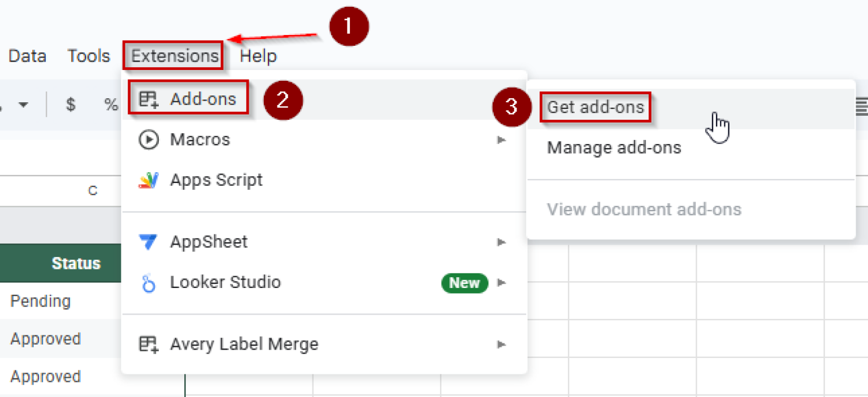The height and width of the screenshot is (397, 868).
Task: Click the AppSheet icon
Action: point(149,242)
